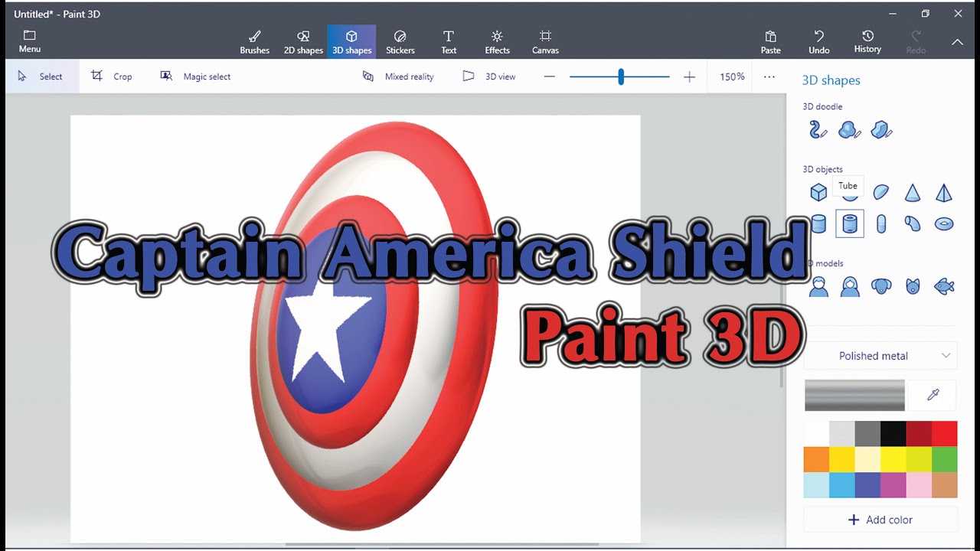980x551 pixels.
Task: Toggle 3D view mode
Action: pyautogui.click(x=489, y=77)
